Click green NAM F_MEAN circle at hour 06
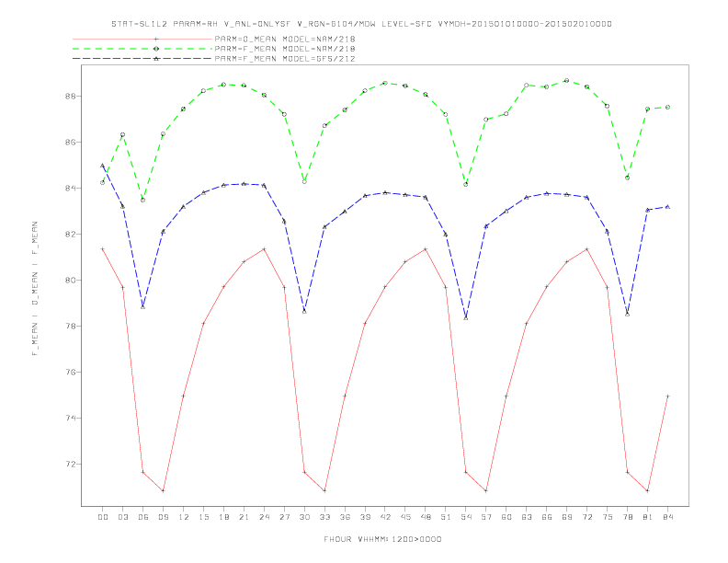This screenshot has height=563, width=728. 143,201
